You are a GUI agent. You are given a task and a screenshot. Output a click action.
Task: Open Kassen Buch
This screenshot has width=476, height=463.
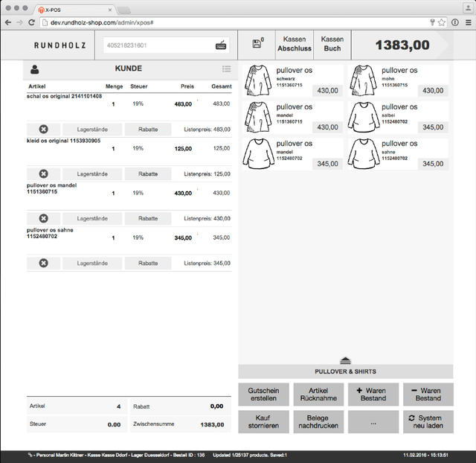click(x=332, y=44)
